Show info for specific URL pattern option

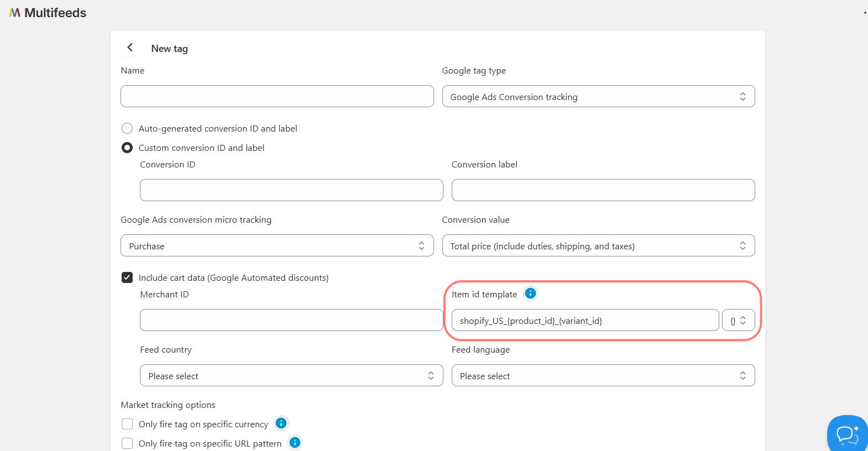point(295,443)
